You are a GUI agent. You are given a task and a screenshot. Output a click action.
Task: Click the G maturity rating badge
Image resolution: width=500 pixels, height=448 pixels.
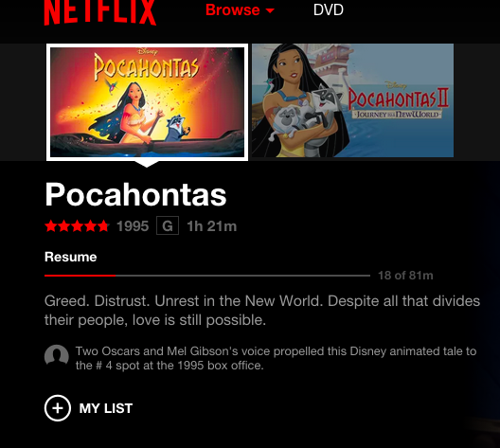tap(168, 225)
